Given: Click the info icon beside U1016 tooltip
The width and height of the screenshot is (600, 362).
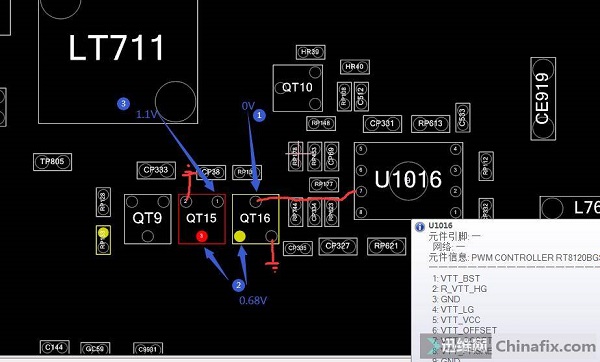Looking at the screenshot, I should [x=420, y=227].
